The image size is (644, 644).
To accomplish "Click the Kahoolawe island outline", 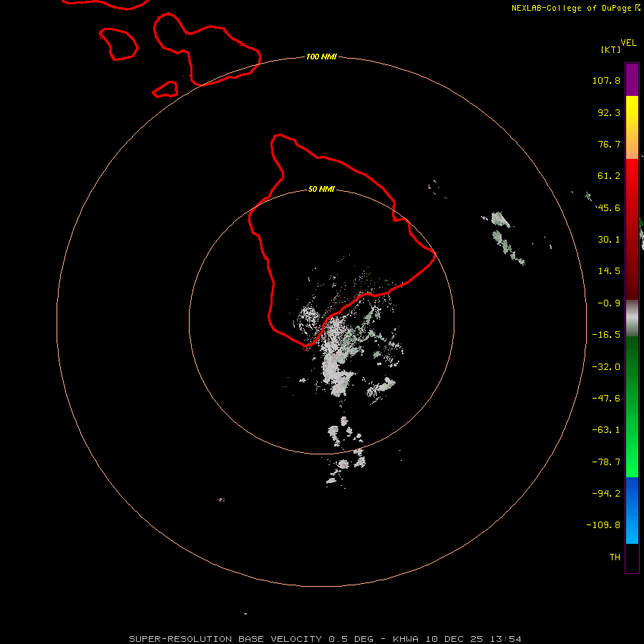I will coord(165,89).
